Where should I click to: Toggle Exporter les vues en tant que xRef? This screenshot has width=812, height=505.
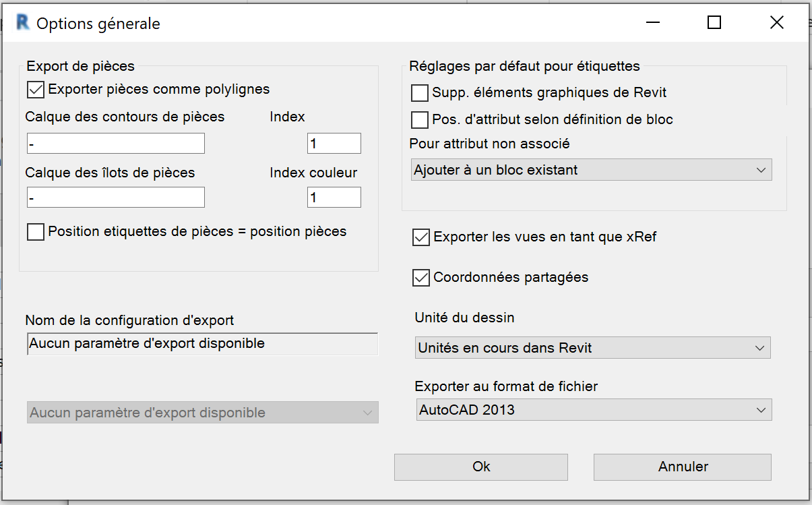tap(421, 237)
